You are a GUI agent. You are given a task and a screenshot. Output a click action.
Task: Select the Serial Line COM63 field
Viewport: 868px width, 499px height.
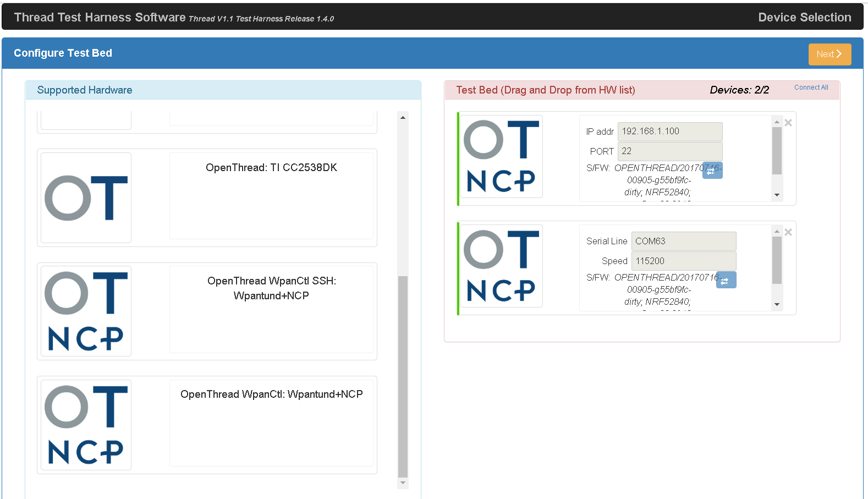tap(683, 241)
